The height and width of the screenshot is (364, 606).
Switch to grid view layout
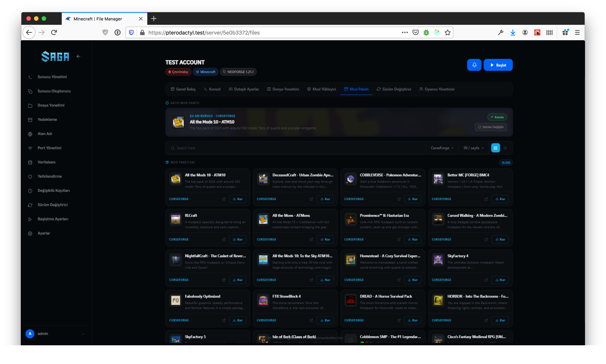(x=495, y=148)
